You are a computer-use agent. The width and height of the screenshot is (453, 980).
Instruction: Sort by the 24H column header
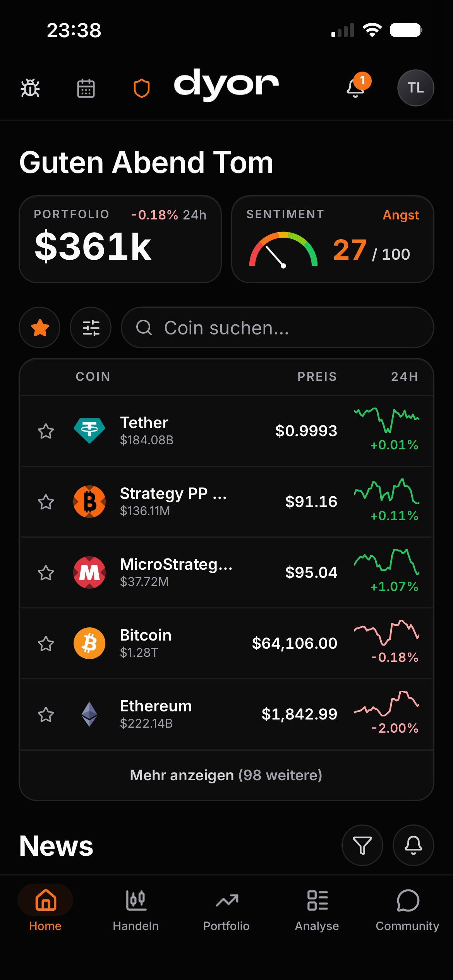coord(405,377)
